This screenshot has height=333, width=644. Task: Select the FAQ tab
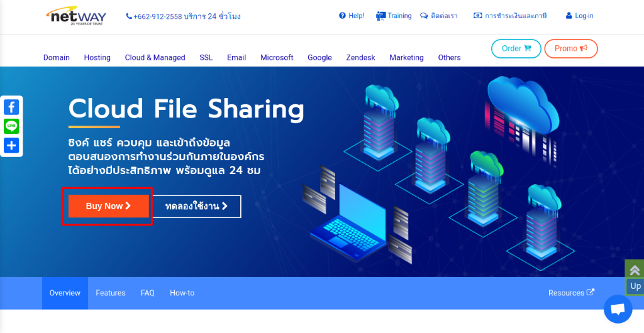148,293
